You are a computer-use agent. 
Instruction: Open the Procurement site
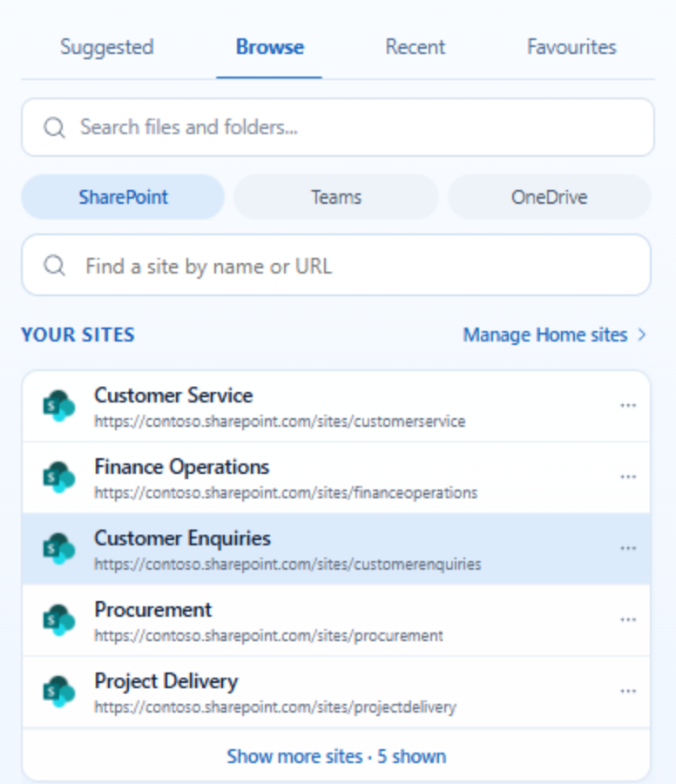[x=336, y=621]
